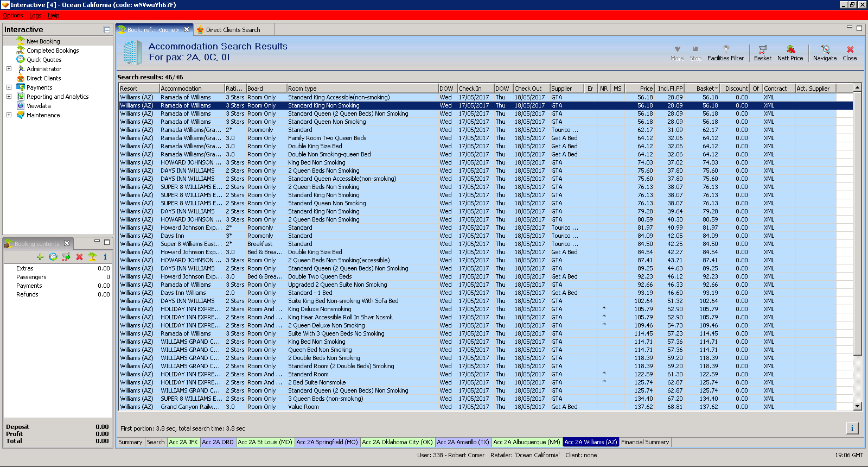Click green plus icon in Booking contents
The width and height of the screenshot is (868, 467).
[40, 257]
